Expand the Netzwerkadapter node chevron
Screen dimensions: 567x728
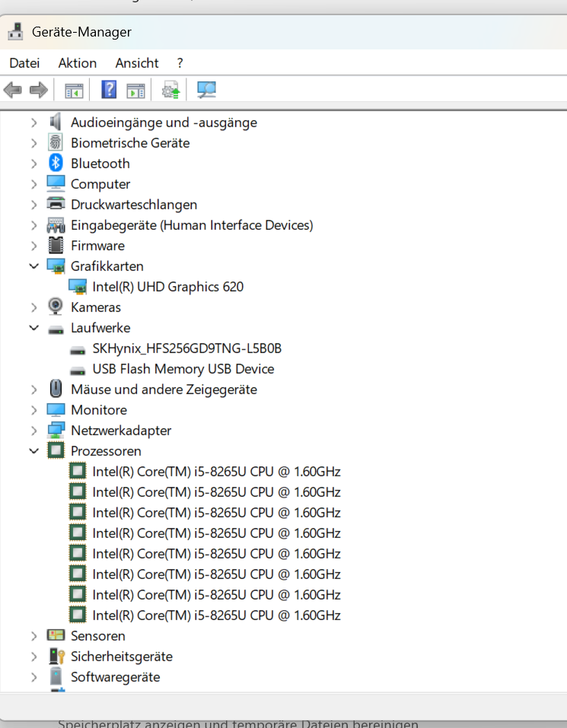point(33,431)
